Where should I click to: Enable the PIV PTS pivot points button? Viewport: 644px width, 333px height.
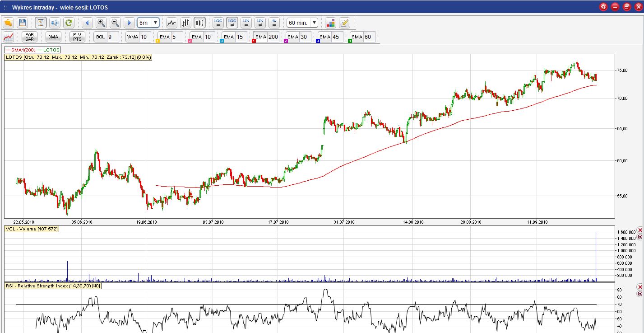[77, 37]
